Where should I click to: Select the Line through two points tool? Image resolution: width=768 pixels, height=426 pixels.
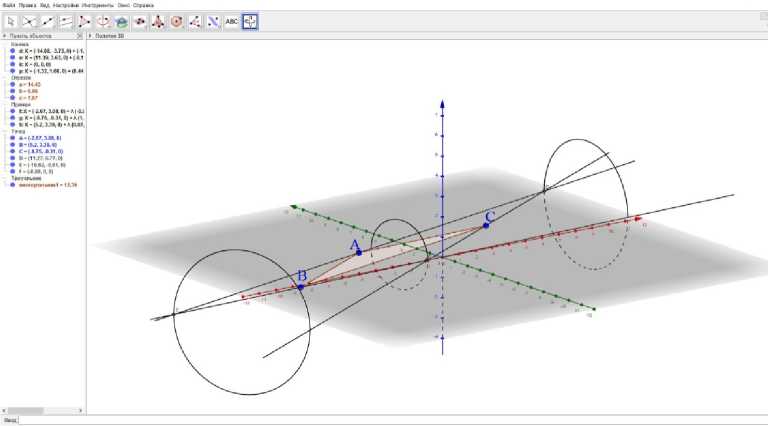(48, 22)
